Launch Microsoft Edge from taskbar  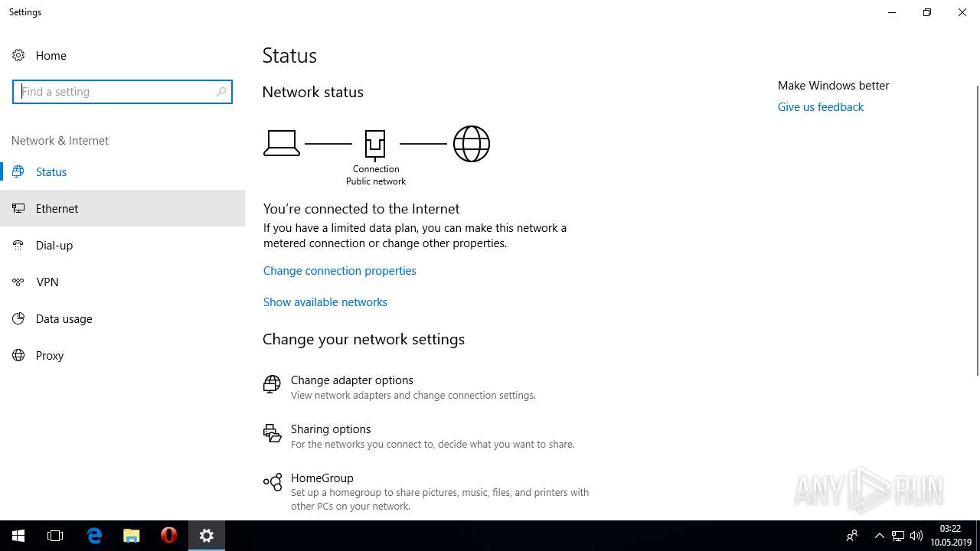coord(94,536)
